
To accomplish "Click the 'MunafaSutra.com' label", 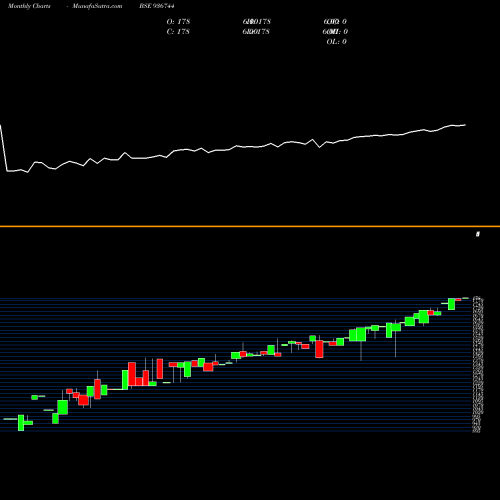I will click(x=97, y=6).
